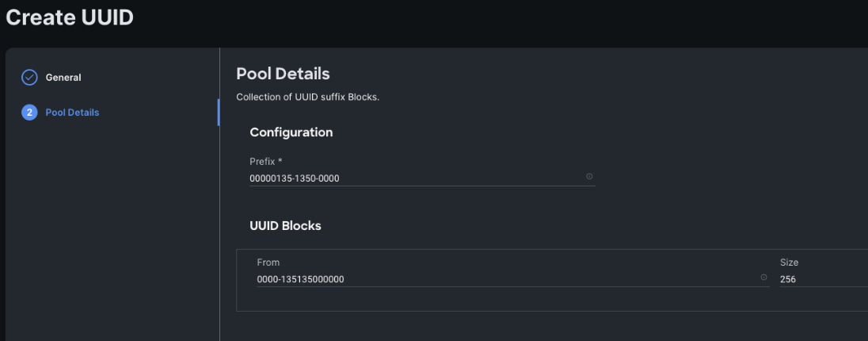The width and height of the screenshot is (868, 341).
Task: Click the UUID suffix Blocks description text
Action: point(308,98)
